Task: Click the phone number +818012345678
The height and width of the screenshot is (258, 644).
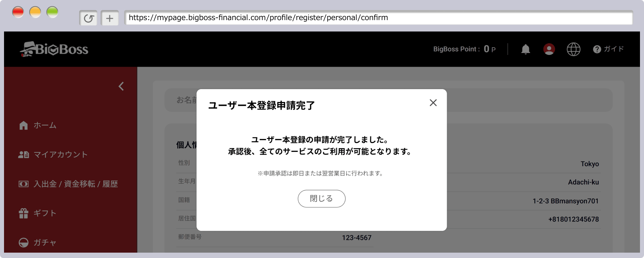Action: pos(574,219)
